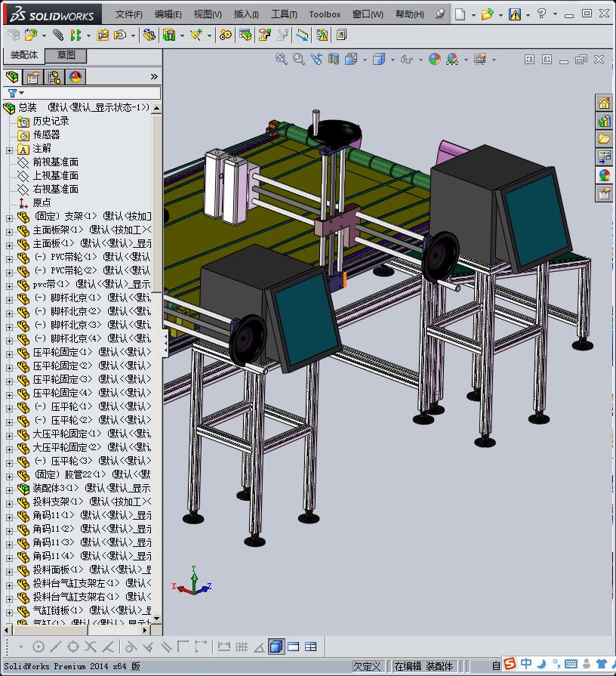This screenshot has height=676, width=616.
Task: Click the Reference Geometry icon
Action: (196, 35)
